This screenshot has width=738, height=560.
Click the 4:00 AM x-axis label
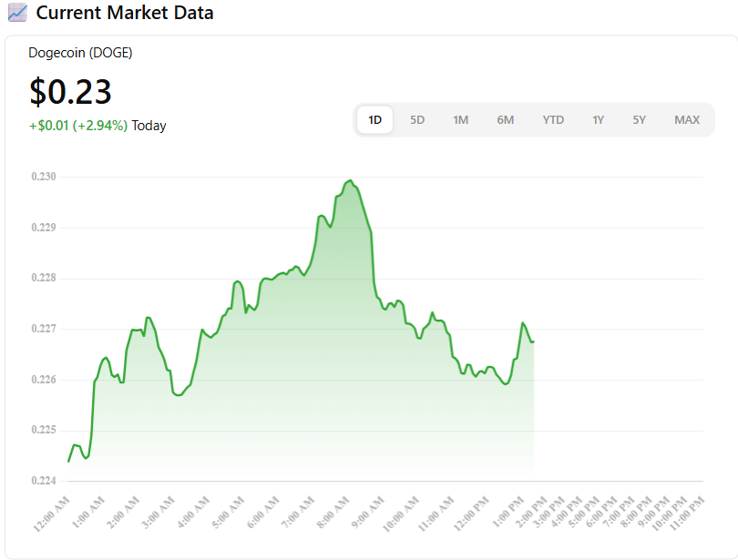pos(193,513)
